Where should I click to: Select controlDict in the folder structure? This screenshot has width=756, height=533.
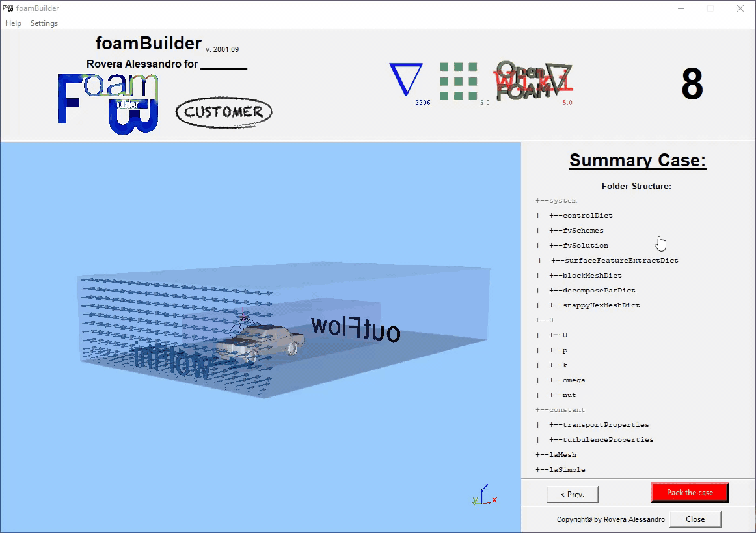pos(581,216)
